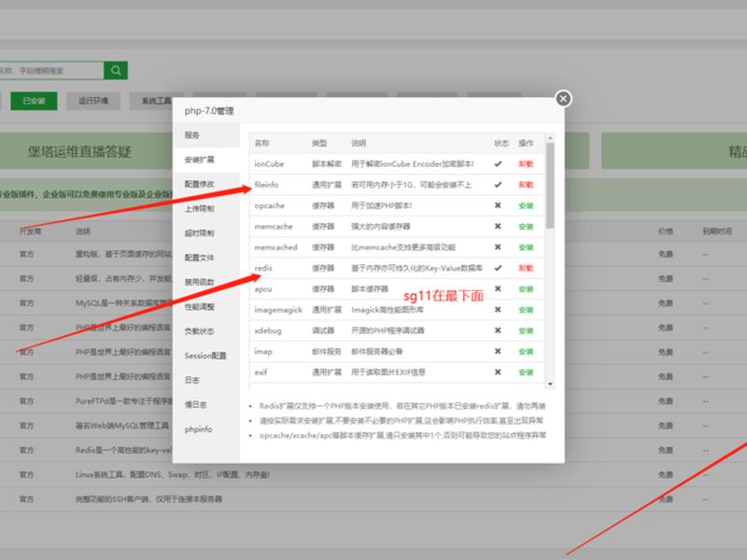Image resolution: width=747 pixels, height=560 pixels.
Task: Focus the software search input field
Action: [x=51, y=71]
